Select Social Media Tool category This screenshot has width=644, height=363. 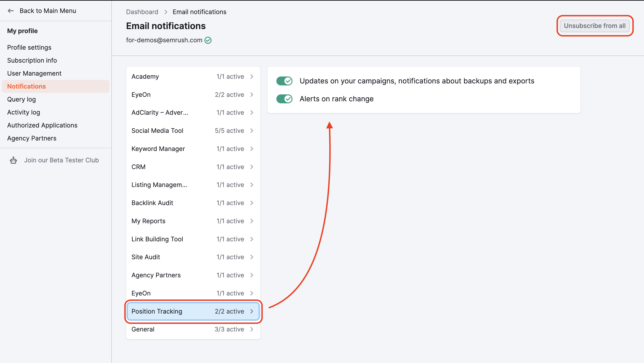[x=193, y=131]
